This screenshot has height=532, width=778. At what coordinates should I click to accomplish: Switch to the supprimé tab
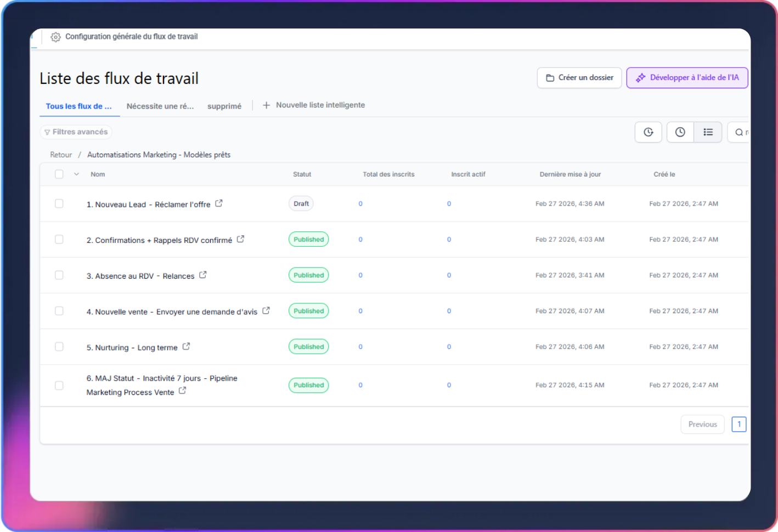[x=224, y=106]
